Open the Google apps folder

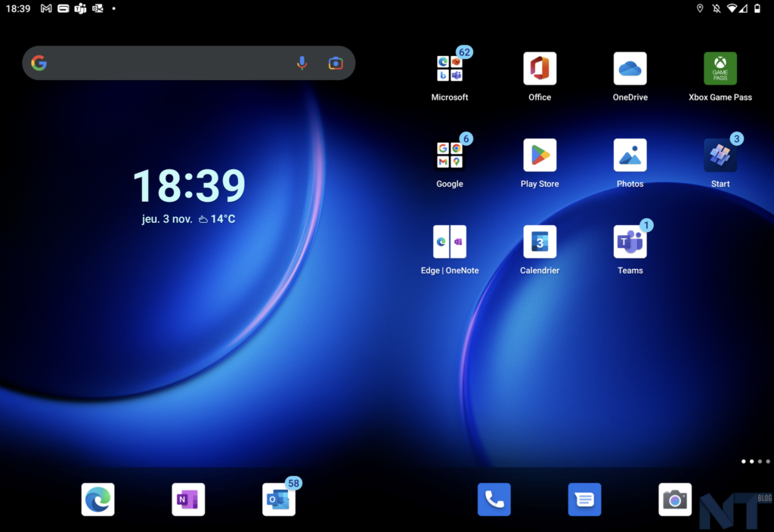(449, 155)
